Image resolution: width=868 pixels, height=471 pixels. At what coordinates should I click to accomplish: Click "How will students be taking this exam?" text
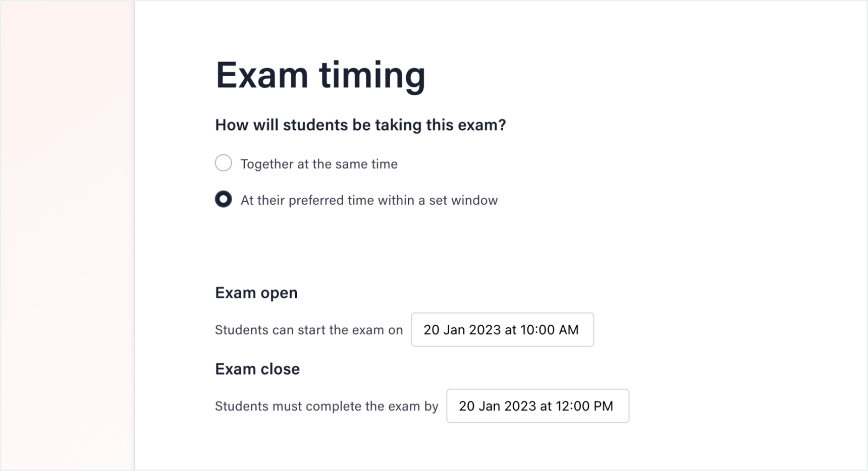click(x=360, y=125)
